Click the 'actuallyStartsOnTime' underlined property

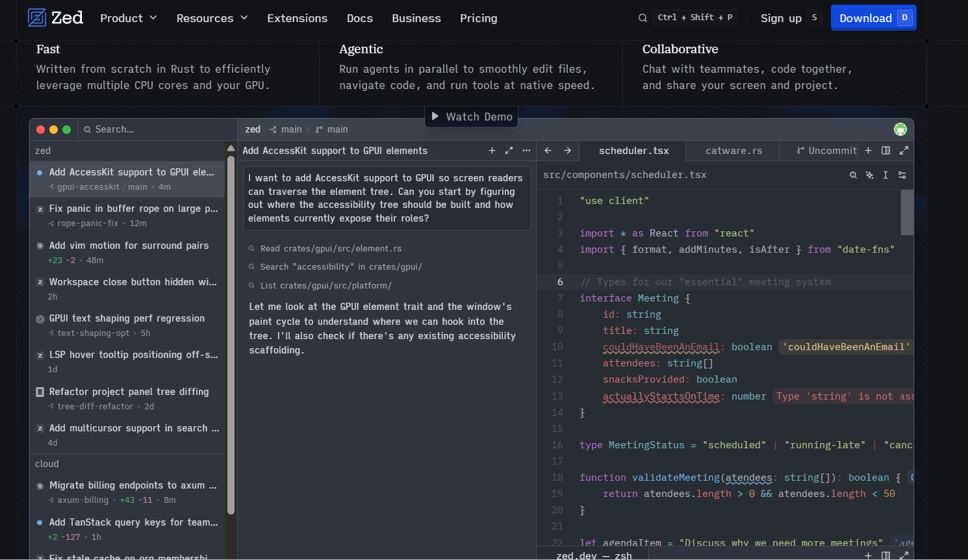tap(661, 396)
